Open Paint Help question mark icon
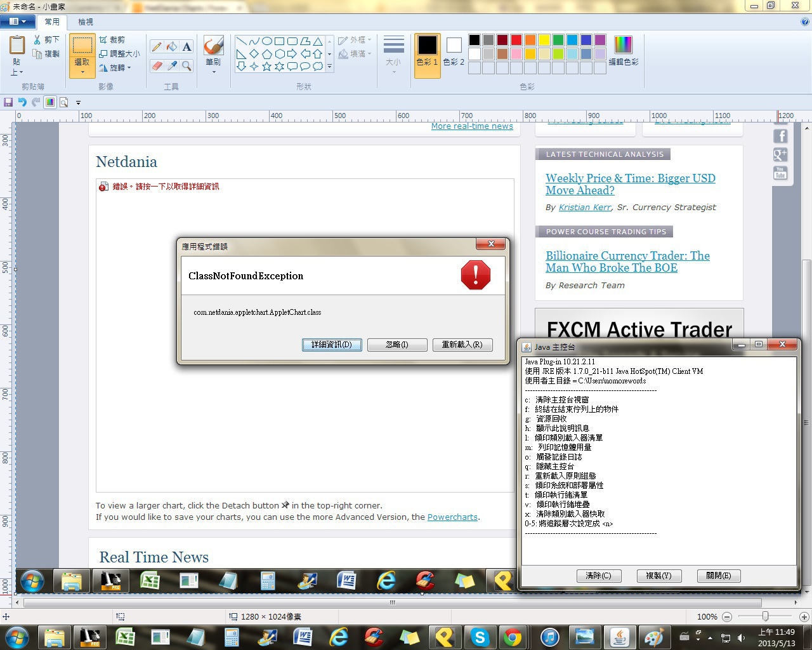The width and height of the screenshot is (812, 650). (x=805, y=22)
